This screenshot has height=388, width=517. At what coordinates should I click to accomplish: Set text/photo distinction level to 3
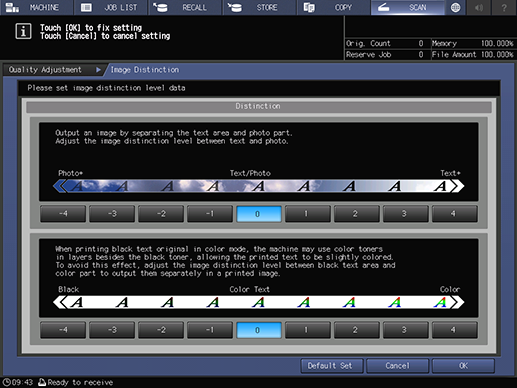click(x=406, y=214)
